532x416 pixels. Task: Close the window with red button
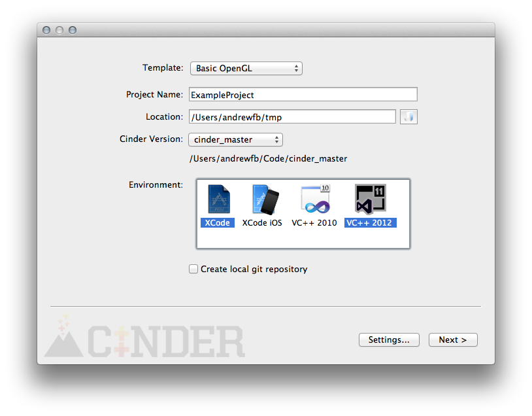[46, 30]
